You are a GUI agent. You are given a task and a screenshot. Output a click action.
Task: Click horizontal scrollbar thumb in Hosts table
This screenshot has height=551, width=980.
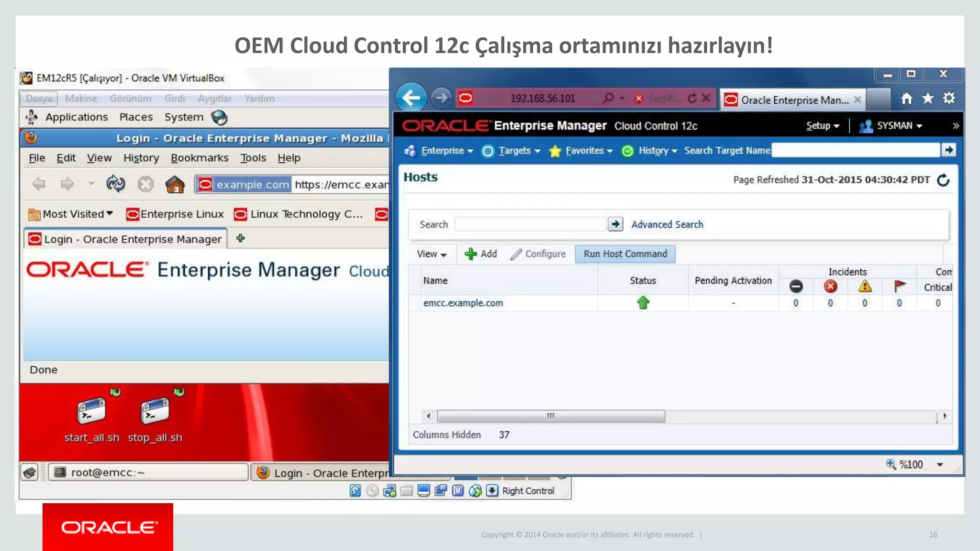(551, 416)
